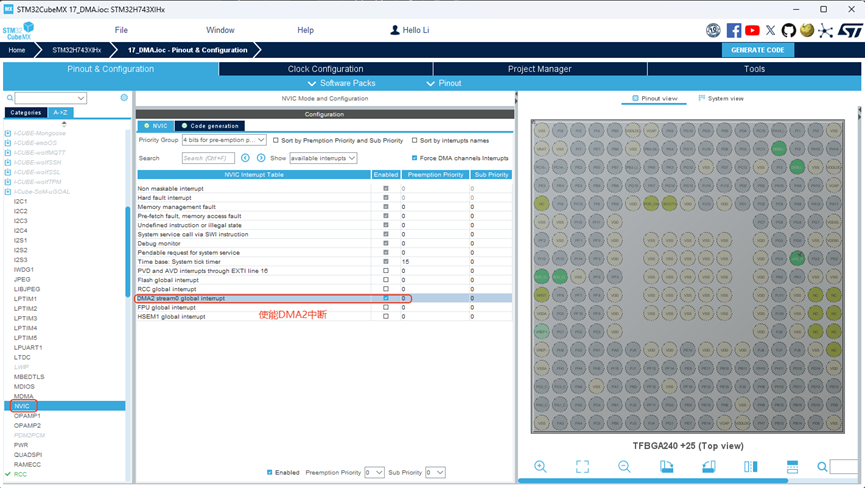This screenshot has height=488, width=865.
Task: Click the pin search magnifier icon
Action: pyautogui.click(x=822, y=467)
